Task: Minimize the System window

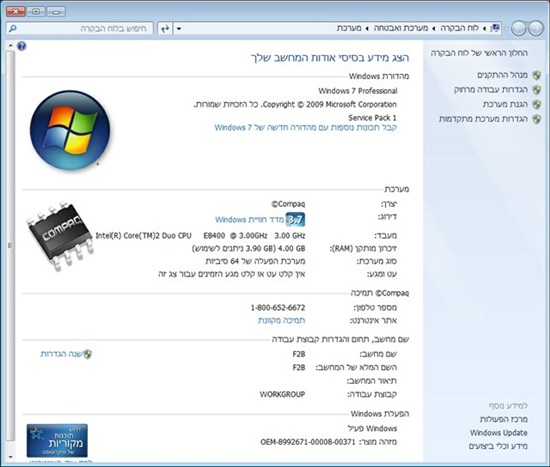Action: coord(56,12)
